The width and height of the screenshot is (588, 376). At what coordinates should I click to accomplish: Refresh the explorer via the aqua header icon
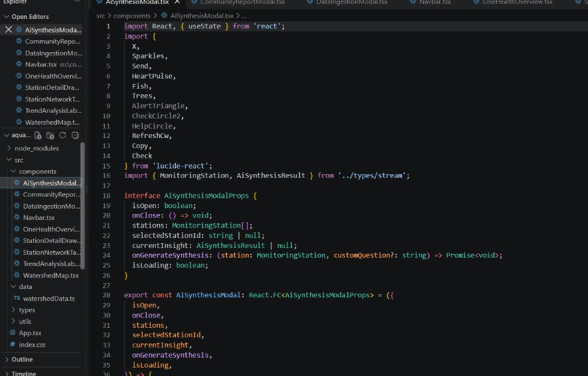[63, 135]
